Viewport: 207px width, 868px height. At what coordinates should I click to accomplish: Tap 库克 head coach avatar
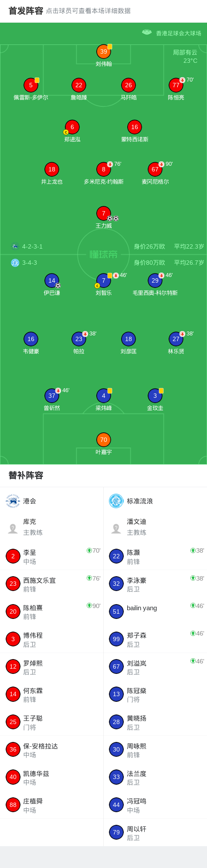click(x=13, y=529)
